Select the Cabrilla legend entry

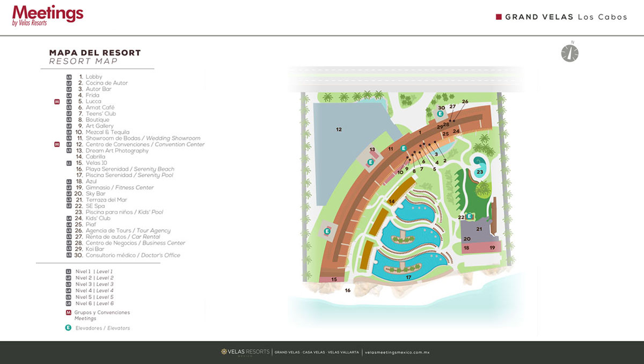click(x=90, y=157)
